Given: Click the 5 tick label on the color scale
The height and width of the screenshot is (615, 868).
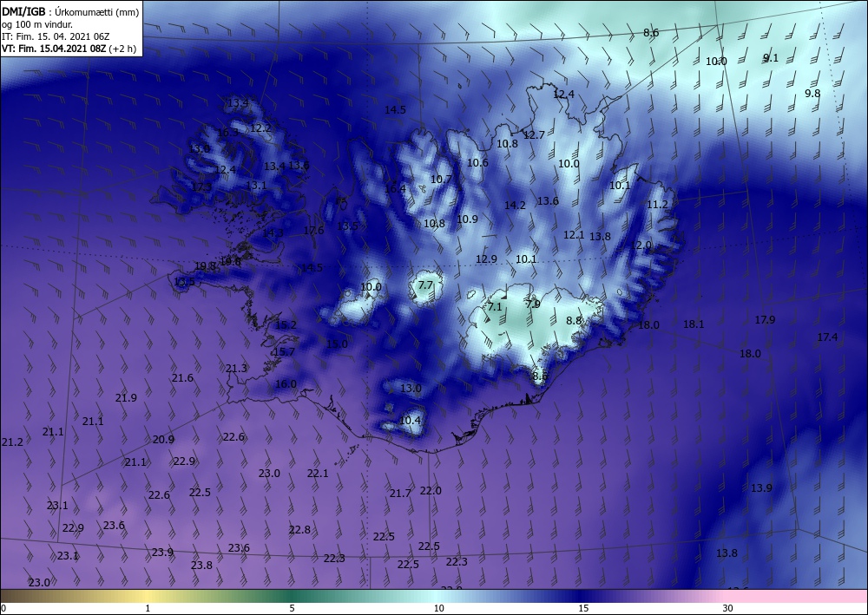Looking at the screenshot, I should pyautogui.click(x=292, y=608).
